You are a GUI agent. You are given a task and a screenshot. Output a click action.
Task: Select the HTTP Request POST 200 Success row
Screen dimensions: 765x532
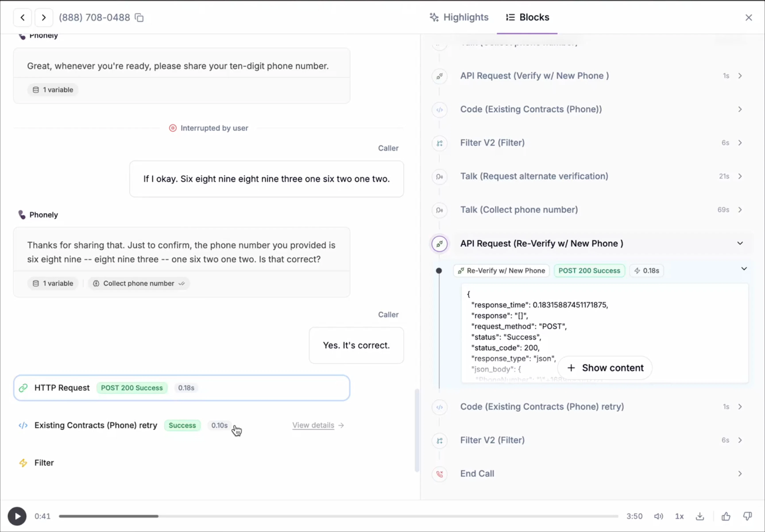[182, 388]
